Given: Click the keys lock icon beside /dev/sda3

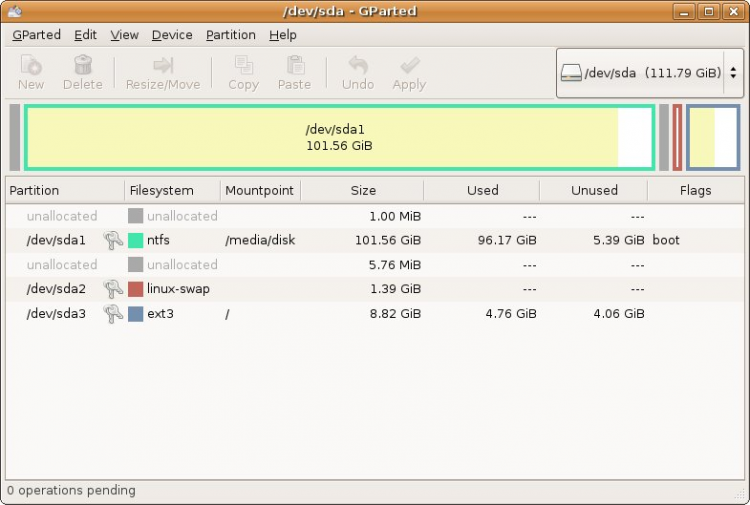Looking at the screenshot, I should pos(113,313).
